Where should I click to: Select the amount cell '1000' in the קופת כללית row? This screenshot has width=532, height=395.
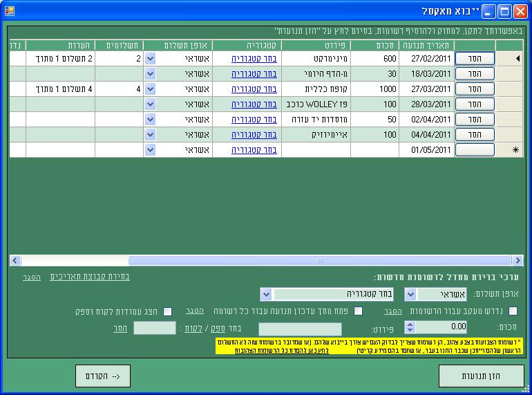(x=375, y=89)
